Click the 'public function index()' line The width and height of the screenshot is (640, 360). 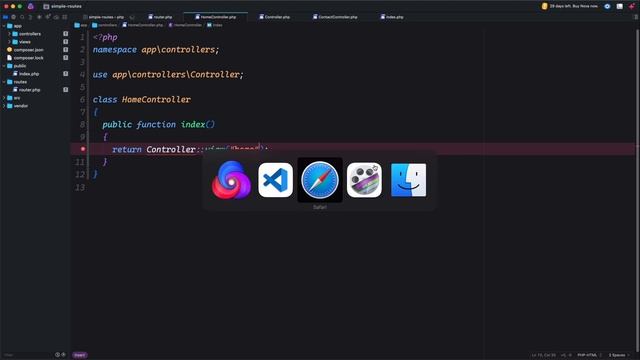(x=158, y=124)
